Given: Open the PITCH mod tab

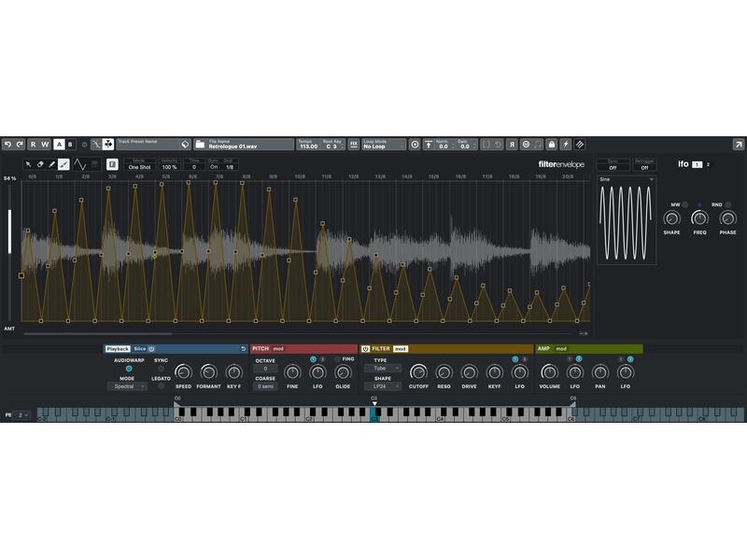Looking at the screenshot, I should tap(278, 349).
